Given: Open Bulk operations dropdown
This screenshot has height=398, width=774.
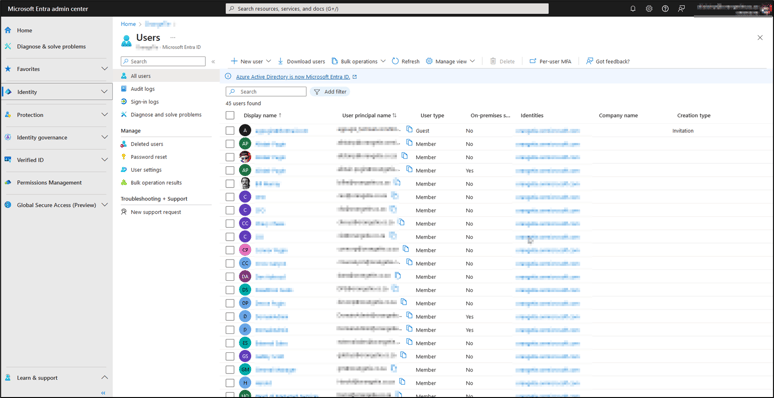Looking at the screenshot, I should (358, 61).
